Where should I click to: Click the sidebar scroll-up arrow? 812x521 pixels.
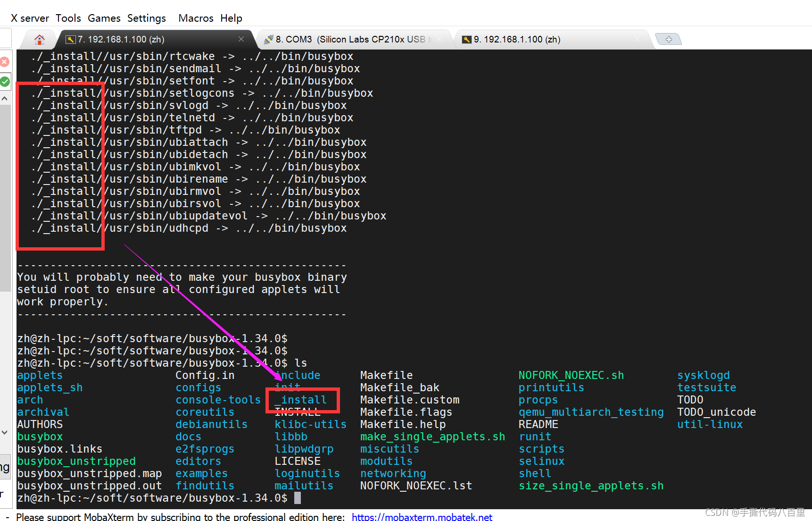point(5,99)
